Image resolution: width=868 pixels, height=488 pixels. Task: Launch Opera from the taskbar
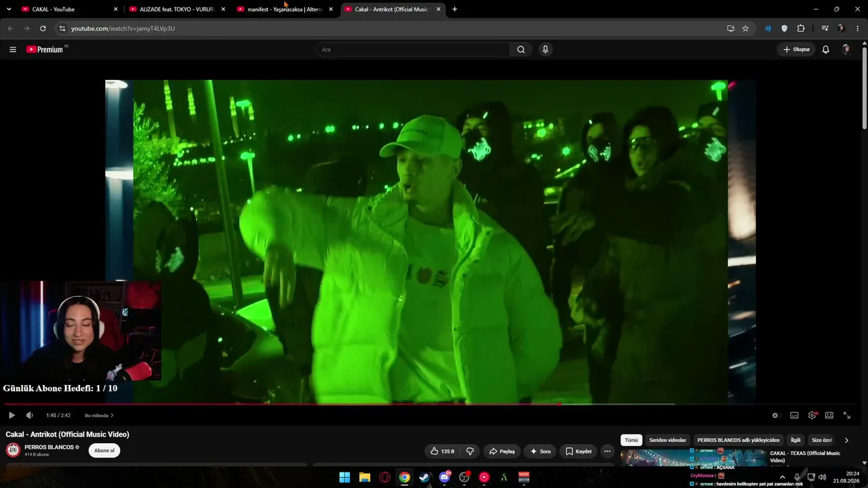(x=384, y=477)
